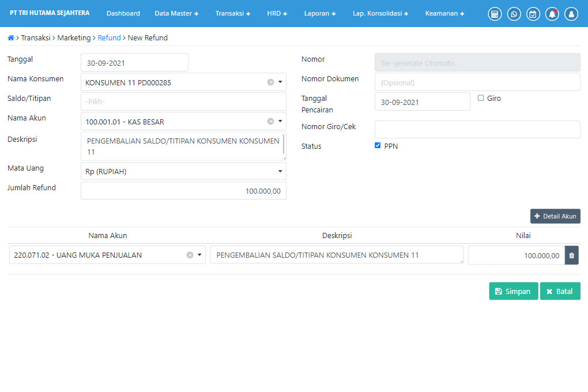
Task: Open the Transaksi menu
Action: (232, 13)
